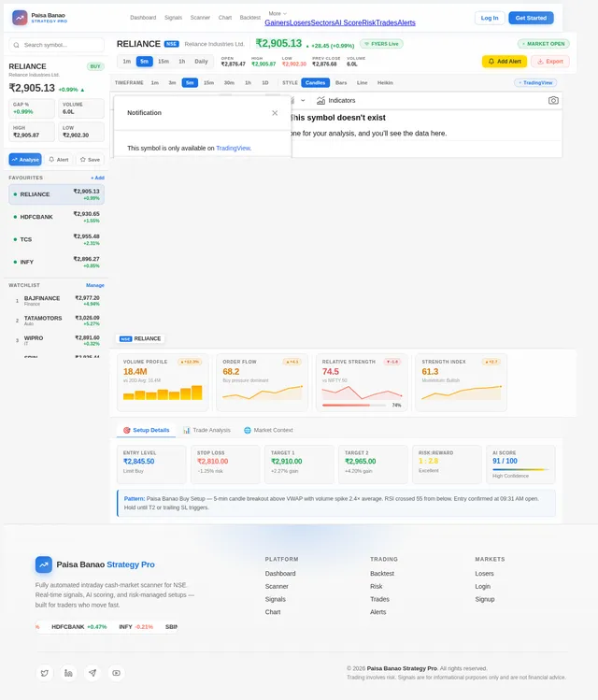Select the 1D timeframe

tap(265, 82)
